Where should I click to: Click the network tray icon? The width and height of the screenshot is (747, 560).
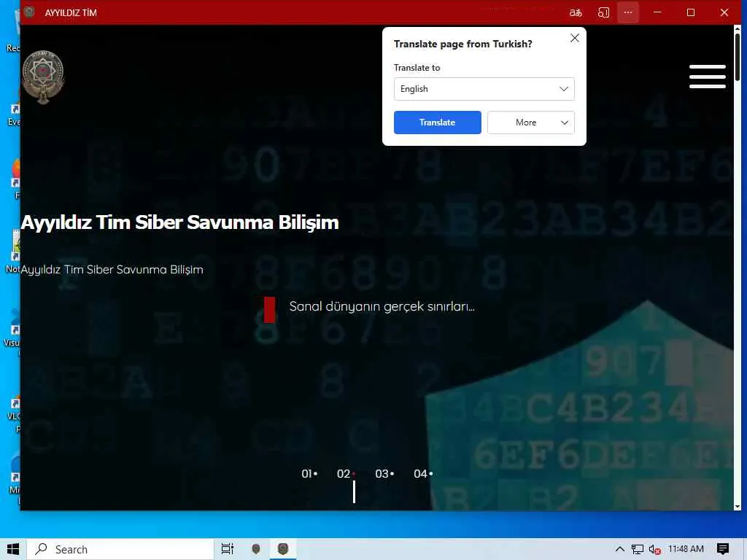[x=637, y=549]
